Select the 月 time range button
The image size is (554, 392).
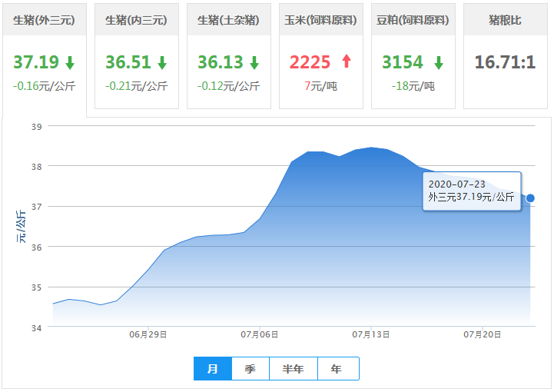(x=213, y=369)
